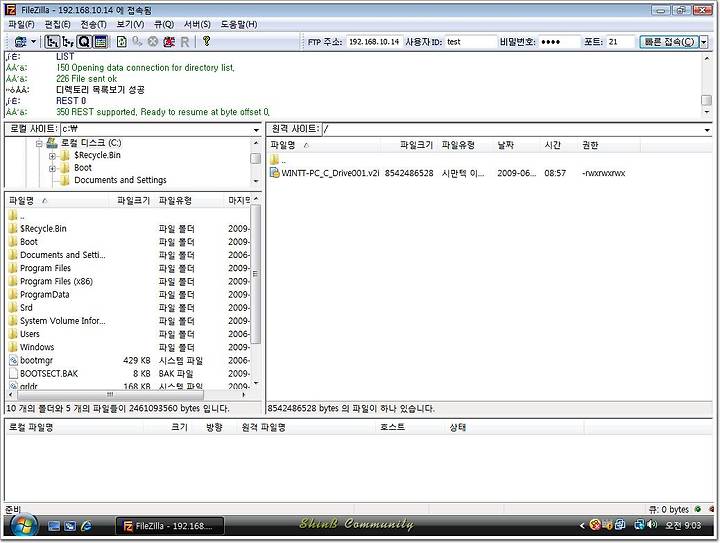
Task: Click the Cancel operation icon
Action: coord(152,42)
